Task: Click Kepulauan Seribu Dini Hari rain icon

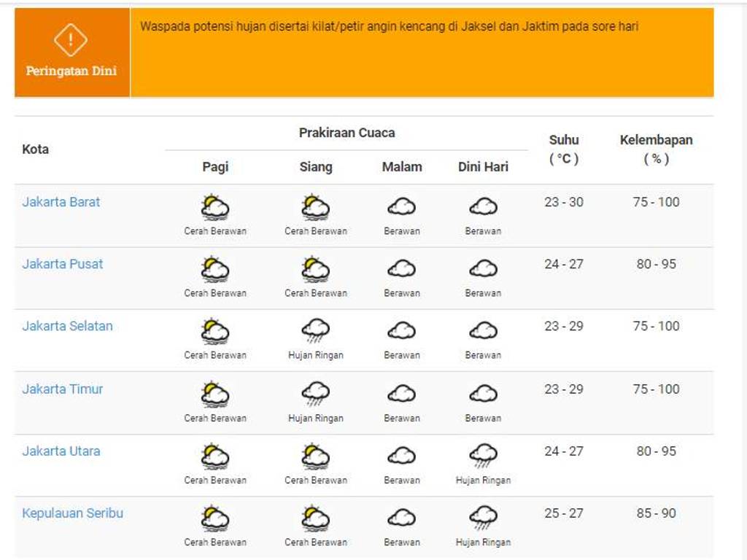Action: click(483, 518)
